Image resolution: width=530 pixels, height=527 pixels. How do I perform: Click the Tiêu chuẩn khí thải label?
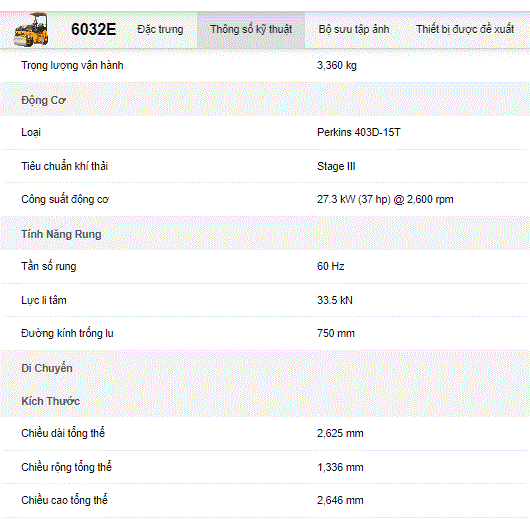(65, 166)
